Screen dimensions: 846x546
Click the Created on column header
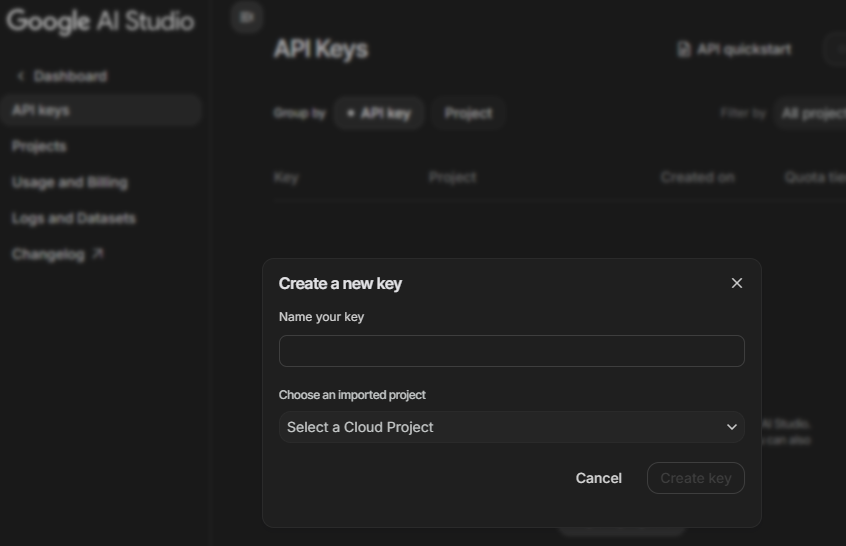pos(697,177)
